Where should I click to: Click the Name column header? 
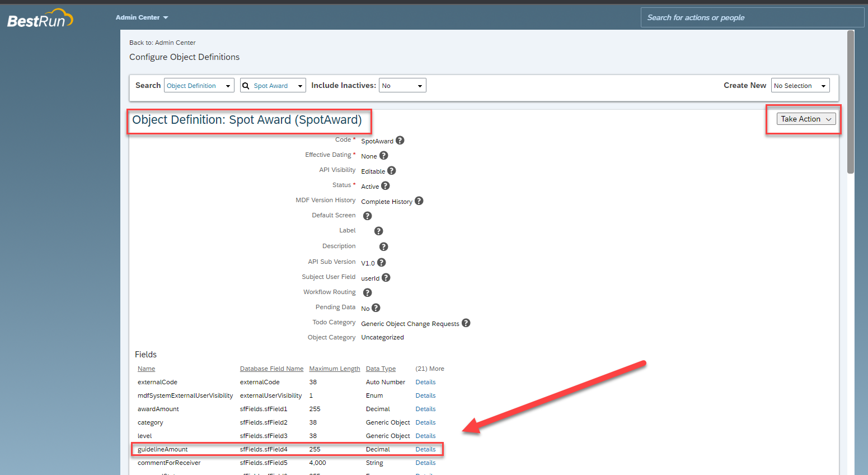(x=146, y=369)
